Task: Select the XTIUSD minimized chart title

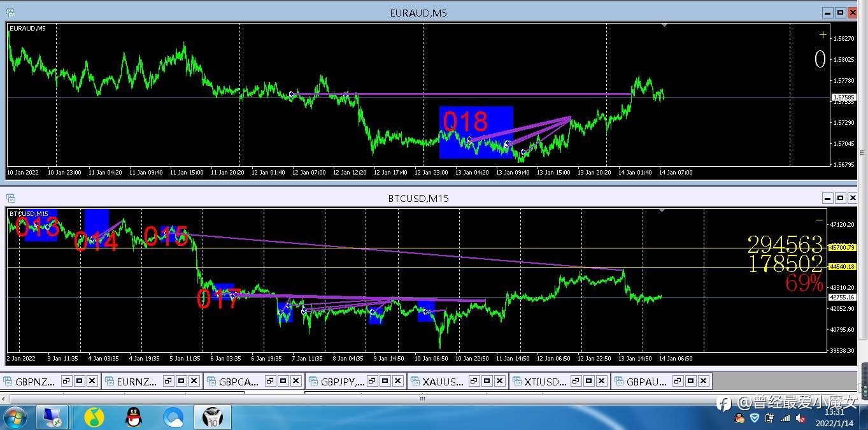Action: point(546,382)
